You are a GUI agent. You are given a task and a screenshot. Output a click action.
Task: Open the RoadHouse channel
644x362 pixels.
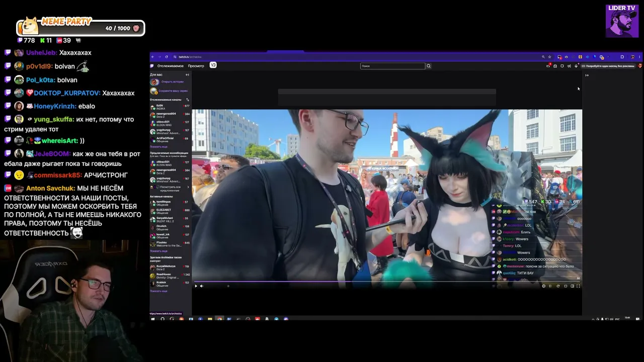(x=170, y=275)
